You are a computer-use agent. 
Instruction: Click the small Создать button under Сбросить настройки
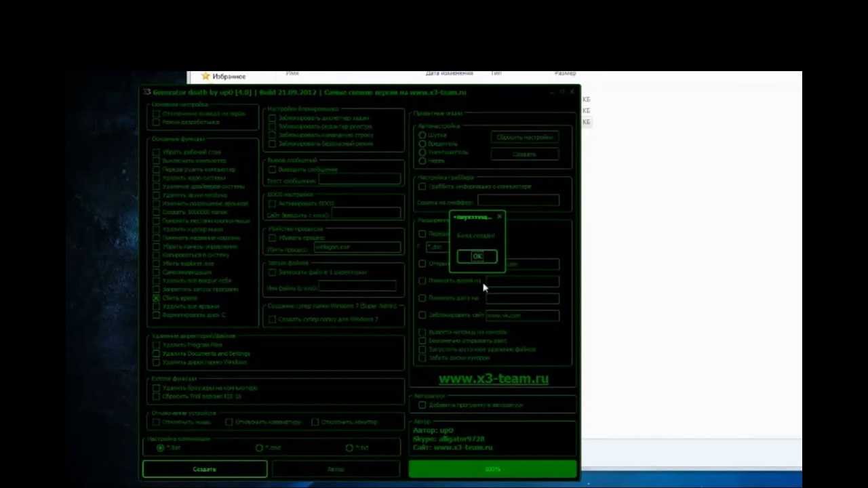coord(525,155)
